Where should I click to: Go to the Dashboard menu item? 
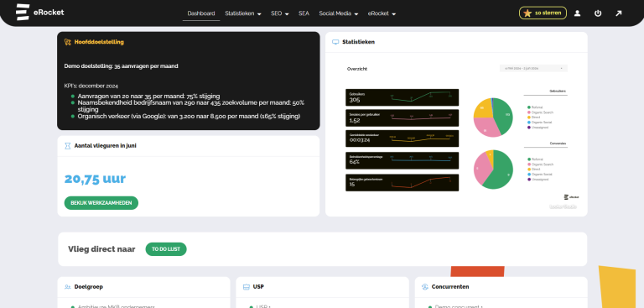click(201, 13)
